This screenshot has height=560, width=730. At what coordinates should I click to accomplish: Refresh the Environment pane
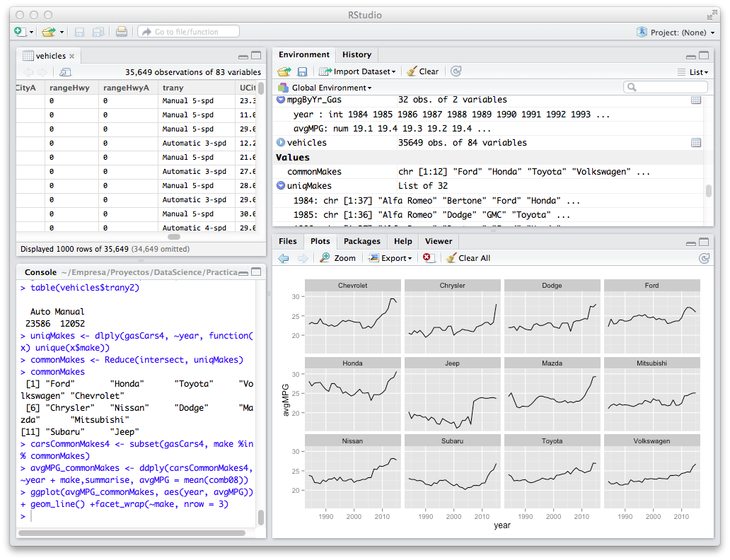(x=456, y=71)
